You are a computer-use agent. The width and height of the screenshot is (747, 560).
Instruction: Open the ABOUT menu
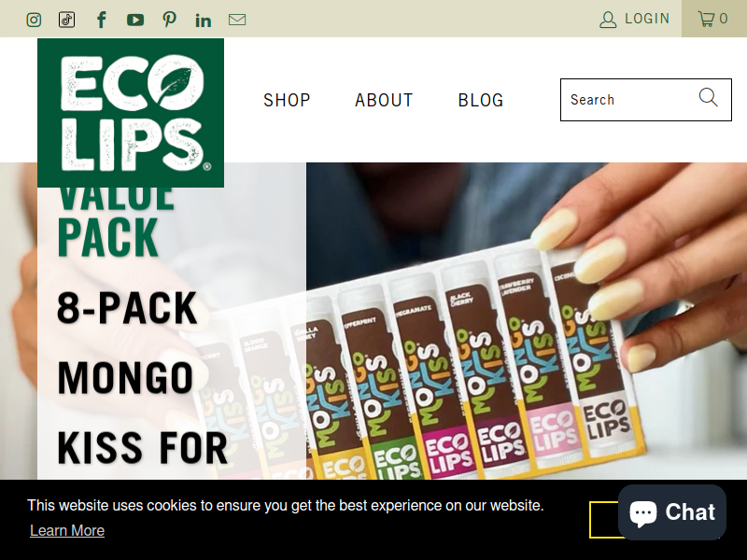click(384, 100)
